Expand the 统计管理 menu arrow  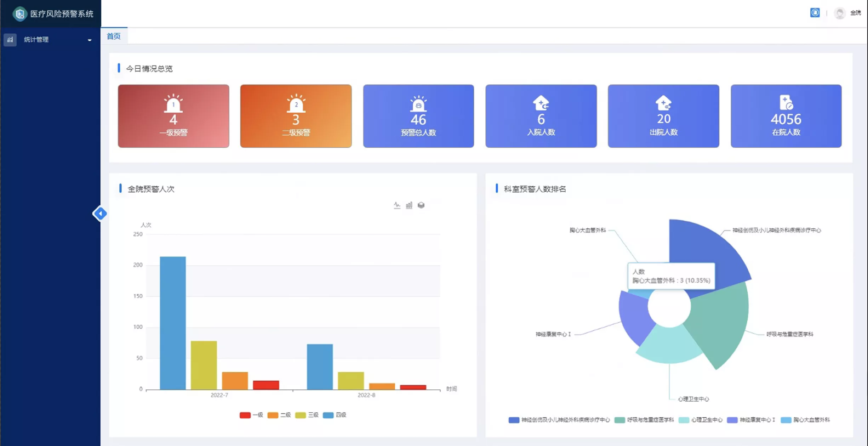coord(90,40)
